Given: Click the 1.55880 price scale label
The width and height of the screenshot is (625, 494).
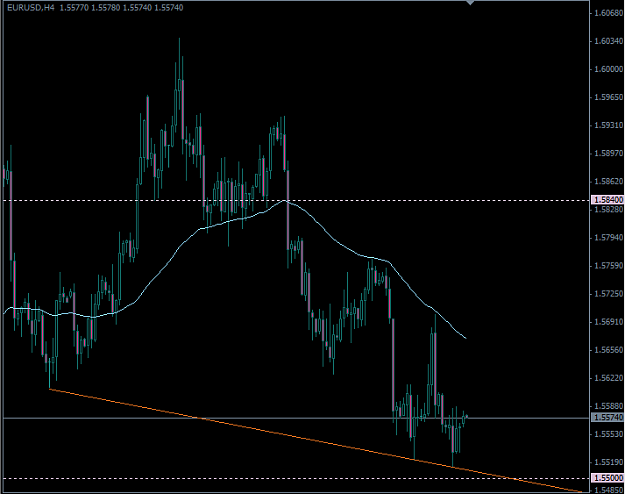Looking at the screenshot, I should [608, 406].
